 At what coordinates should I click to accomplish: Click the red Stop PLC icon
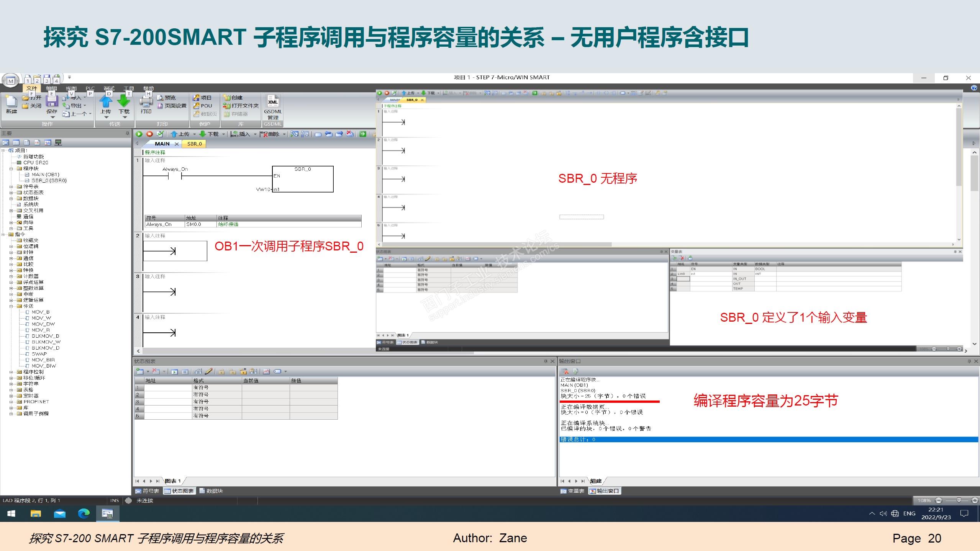pos(150,134)
